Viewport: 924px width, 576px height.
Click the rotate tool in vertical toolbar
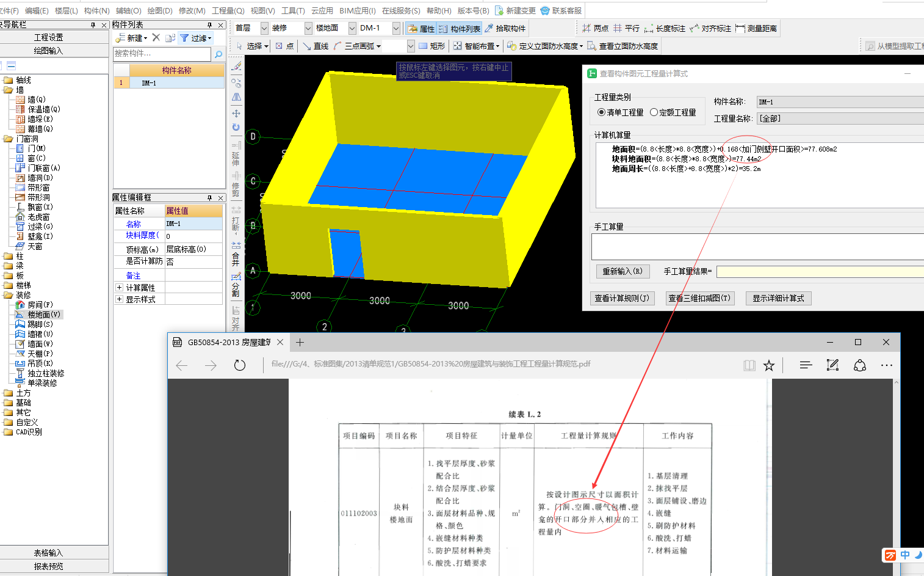click(x=236, y=127)
